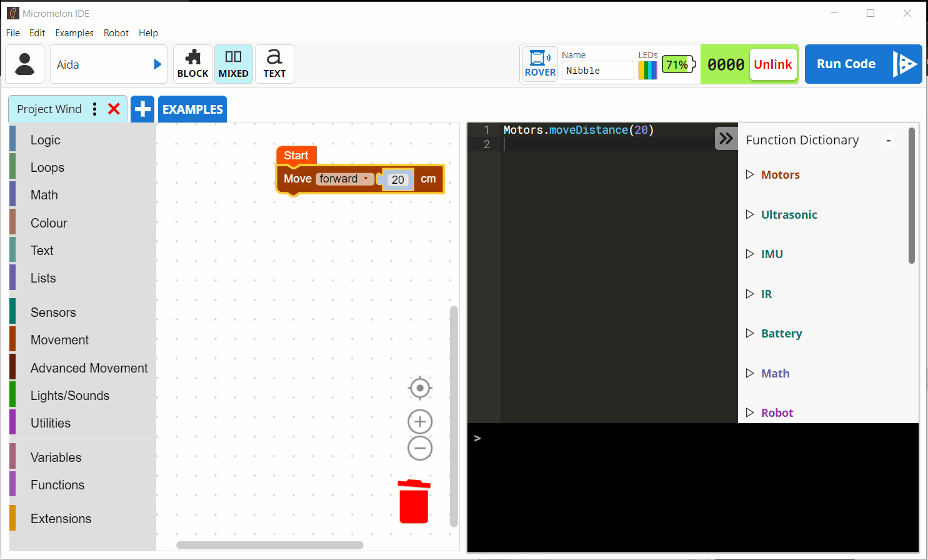
Task: Switch to MIXED editing mode
Action: pyautogui.click(x=233, y=64)
